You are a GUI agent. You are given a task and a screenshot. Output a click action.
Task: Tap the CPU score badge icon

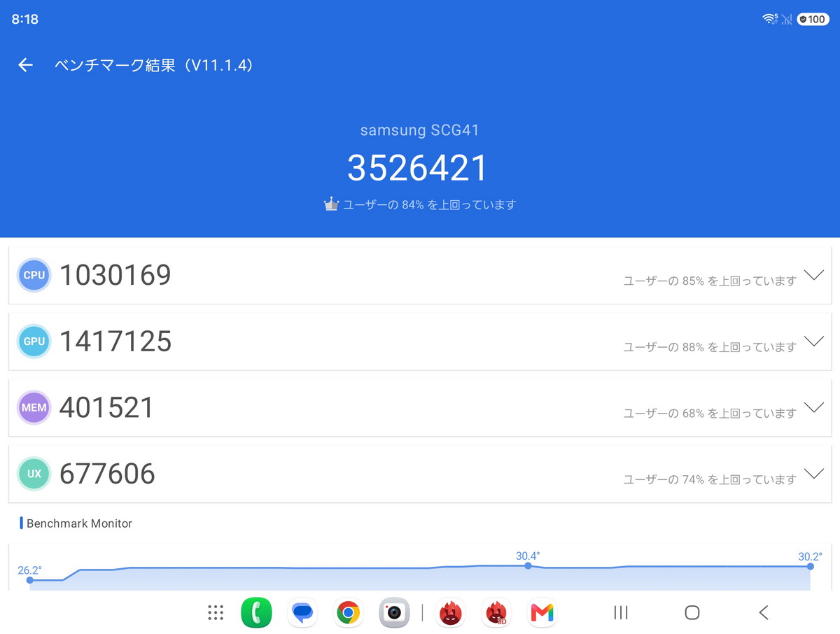(x=34, y=275)
